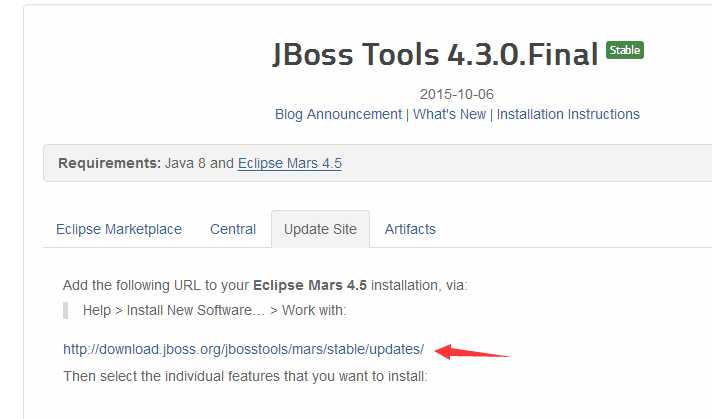Viewport: 712px width, 419px height.
Task: Click the bold 'Requirements:' label
Action: click(109, 163)
